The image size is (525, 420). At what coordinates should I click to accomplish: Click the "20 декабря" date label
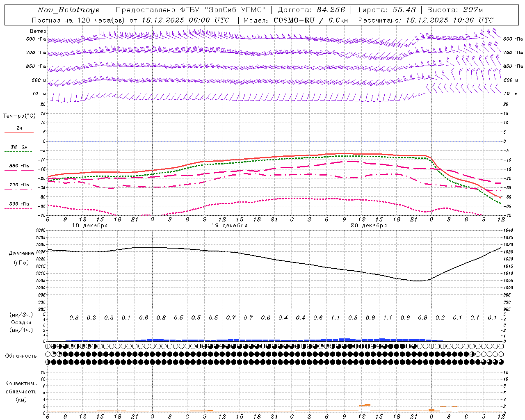click(x=369, y=226)
